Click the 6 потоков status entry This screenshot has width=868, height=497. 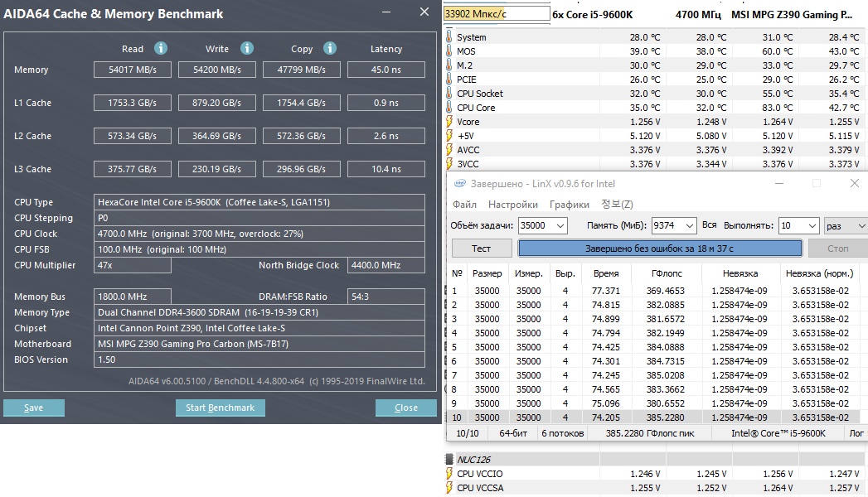tap(562, 433)
